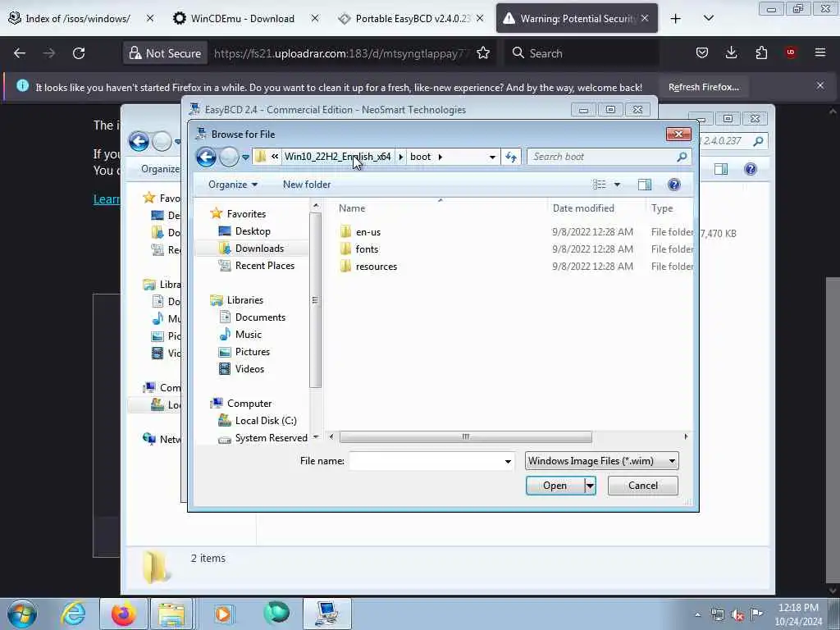Open recent locations dropdown arrow
The image size is (840, 630).
coord(245,157)
